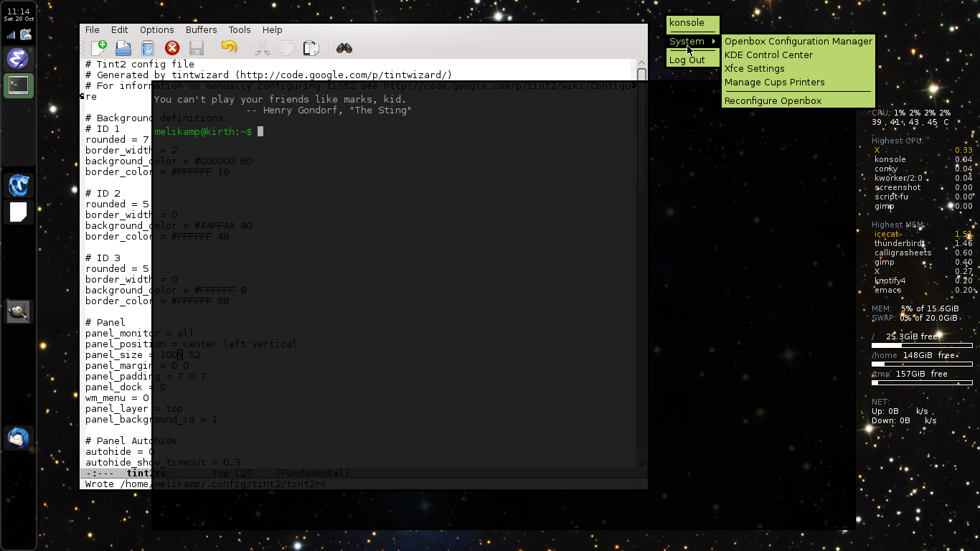This screenshot has height=551, width=980.
Task: Click the Copy icon in Emacs toolbar
Action: click(286, 48)
